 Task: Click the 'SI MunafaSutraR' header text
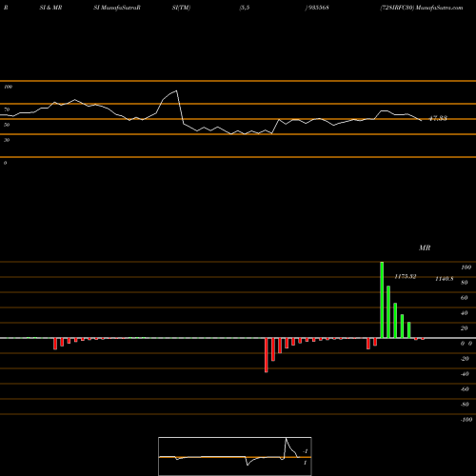pos(117,8)
